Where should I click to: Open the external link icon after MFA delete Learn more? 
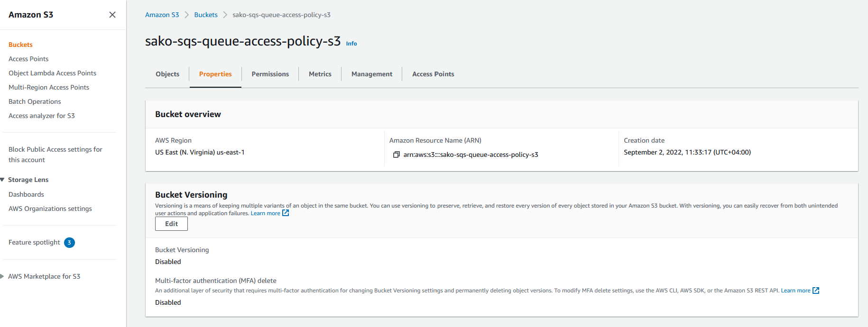point(816,291)
